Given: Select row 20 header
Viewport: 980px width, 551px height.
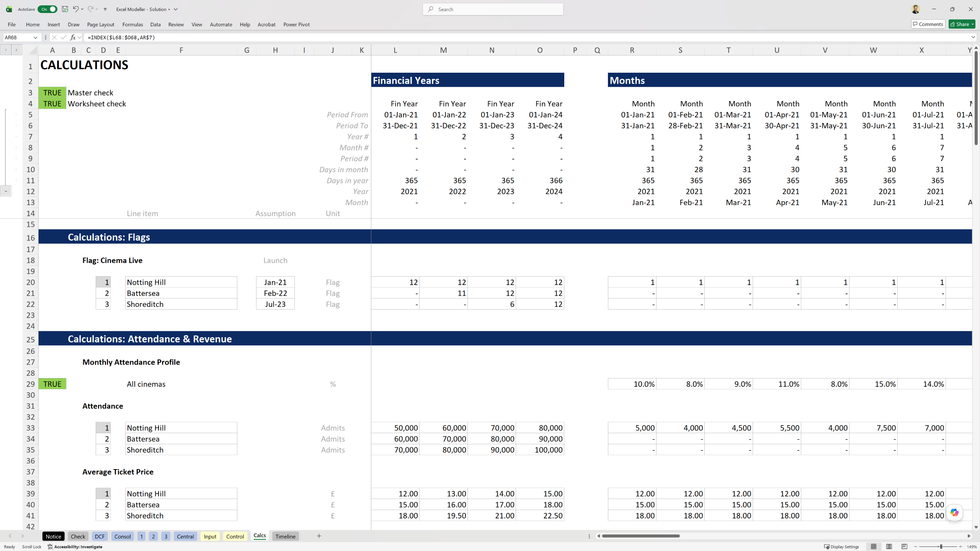Looking at the screenshot, I should [31, 282].
